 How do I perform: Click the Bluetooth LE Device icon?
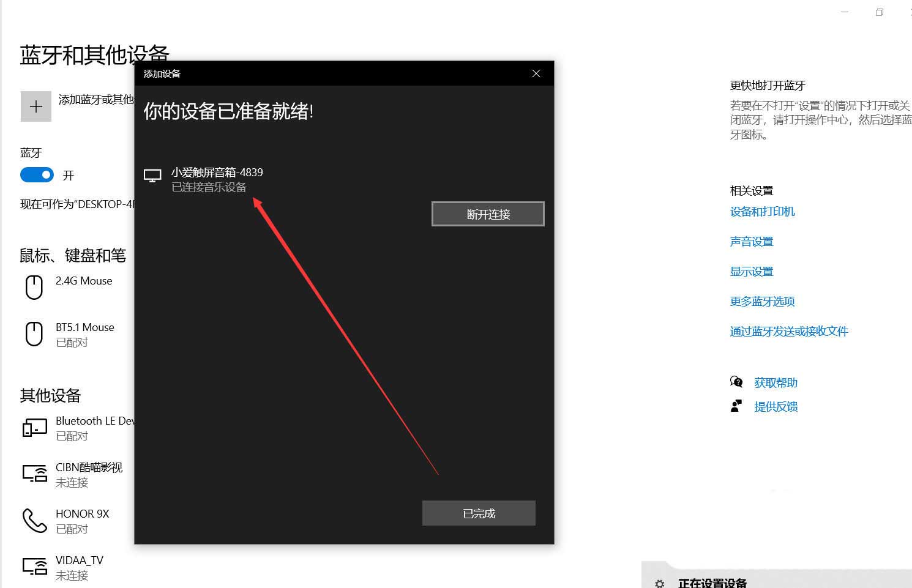pyautogui.click(x=34, y=427)
